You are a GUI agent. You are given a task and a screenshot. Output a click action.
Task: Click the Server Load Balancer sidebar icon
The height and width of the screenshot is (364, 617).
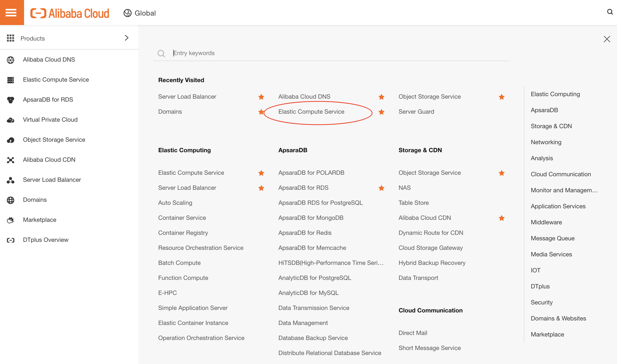click(11, 180)
